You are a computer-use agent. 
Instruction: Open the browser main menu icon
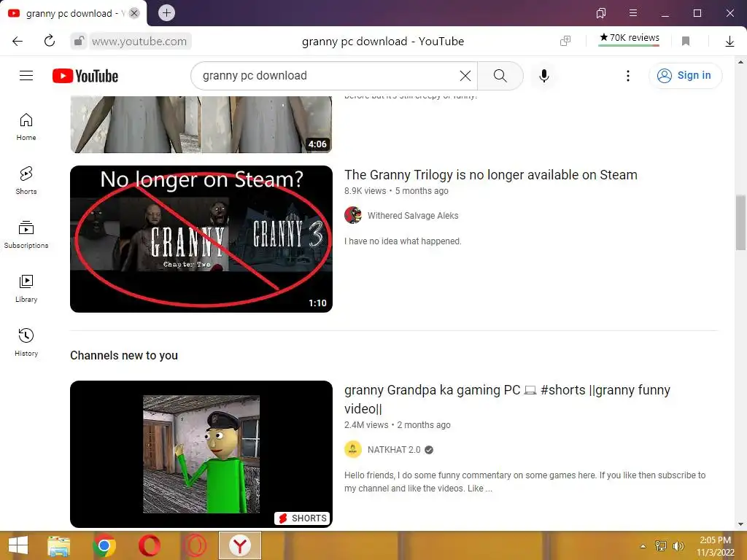point(633,13)
